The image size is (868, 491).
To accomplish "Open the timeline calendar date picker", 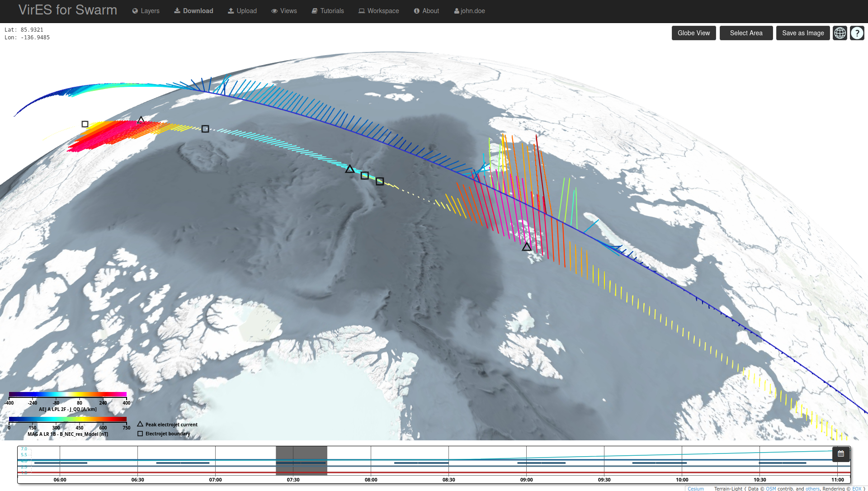I will coord(841,453).
